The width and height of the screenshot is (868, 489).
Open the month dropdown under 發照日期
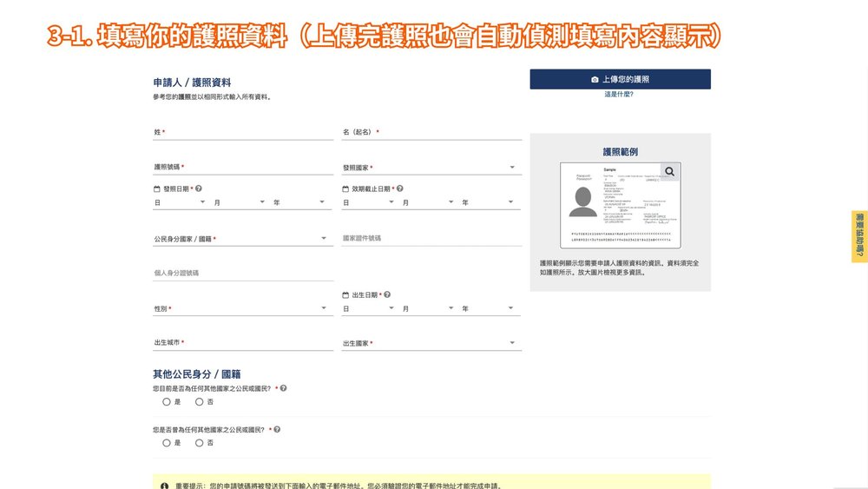(240, 202)
